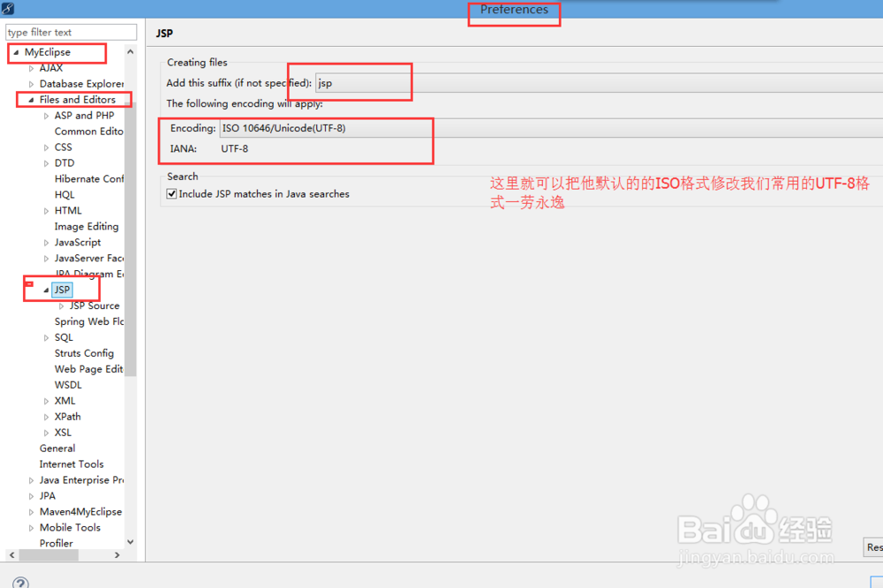
Task: Click the JSP page heading
Action: 164,34
